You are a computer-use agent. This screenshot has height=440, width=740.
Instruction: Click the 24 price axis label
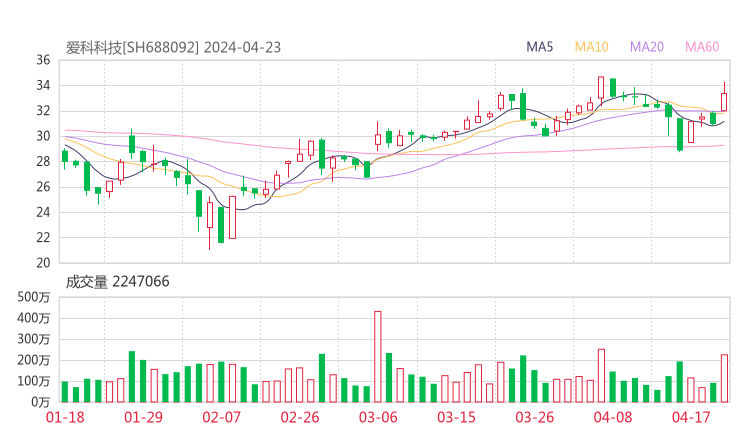coord(43,212)
